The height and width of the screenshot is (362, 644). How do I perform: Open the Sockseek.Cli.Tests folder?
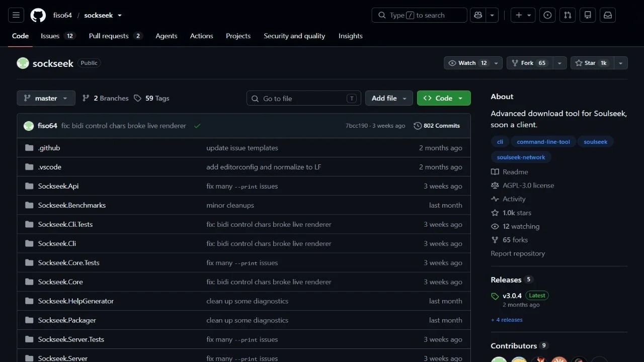(65, 224)
